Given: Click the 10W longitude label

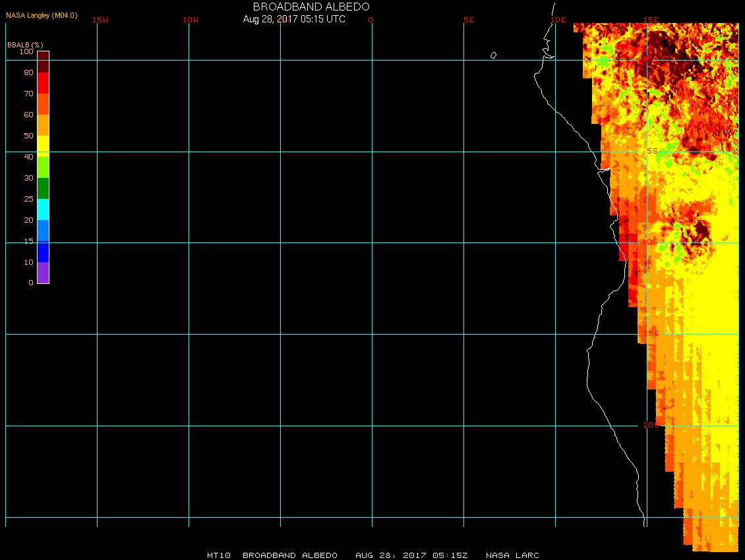Looking at the screenshot, I should [x=191, y=20].
